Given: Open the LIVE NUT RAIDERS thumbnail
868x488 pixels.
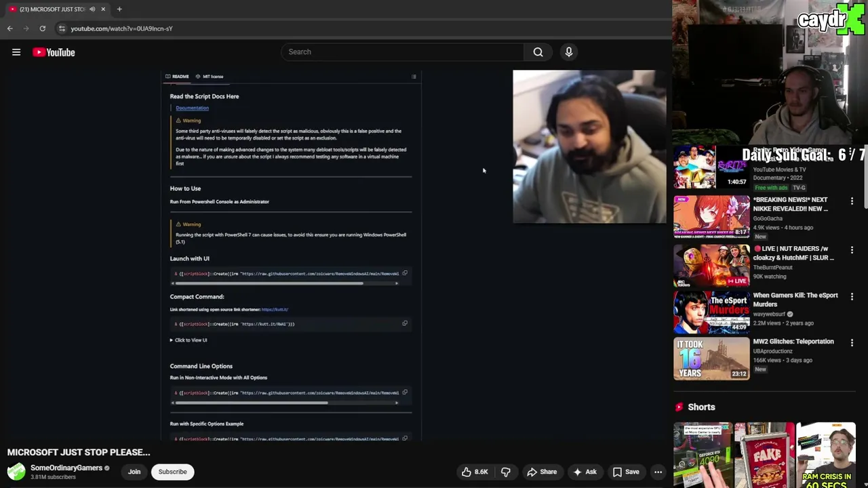Looking at the screenshot, I should click(x=711, y=265).
